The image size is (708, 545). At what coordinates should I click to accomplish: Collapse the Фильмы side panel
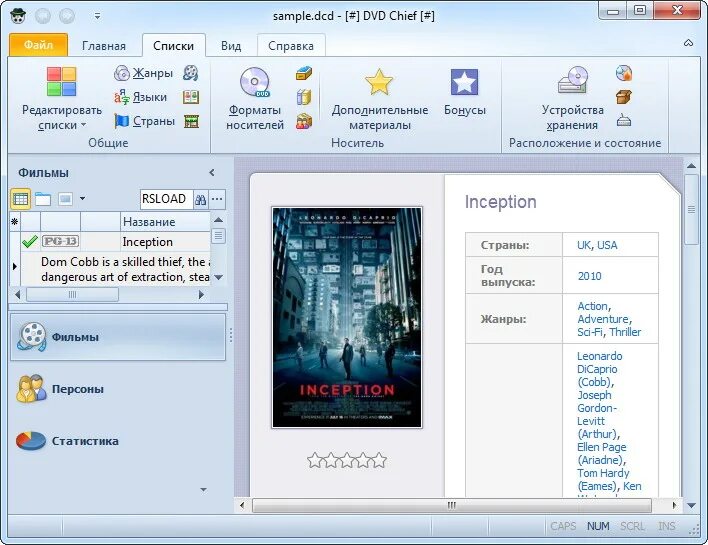click(x=212, y=172)
